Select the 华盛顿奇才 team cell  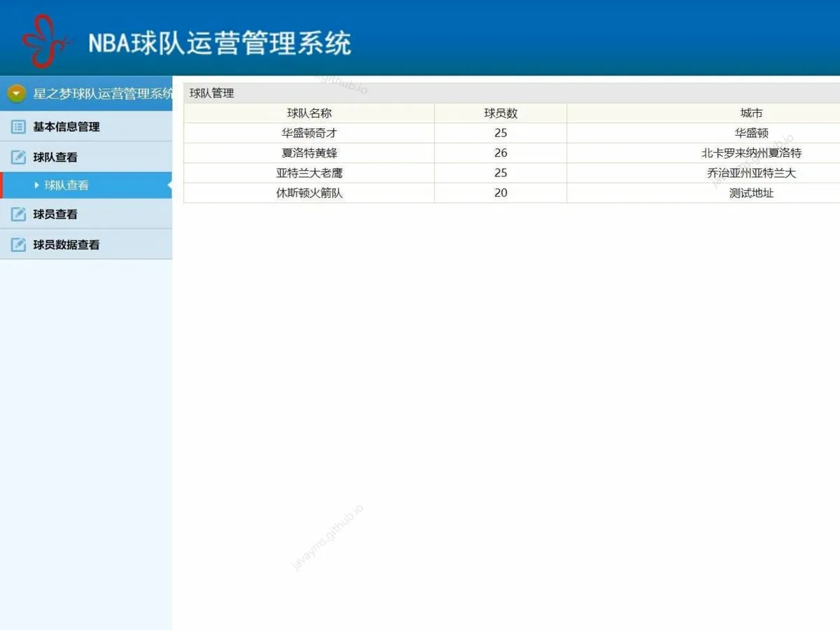[x=309, y=133]
